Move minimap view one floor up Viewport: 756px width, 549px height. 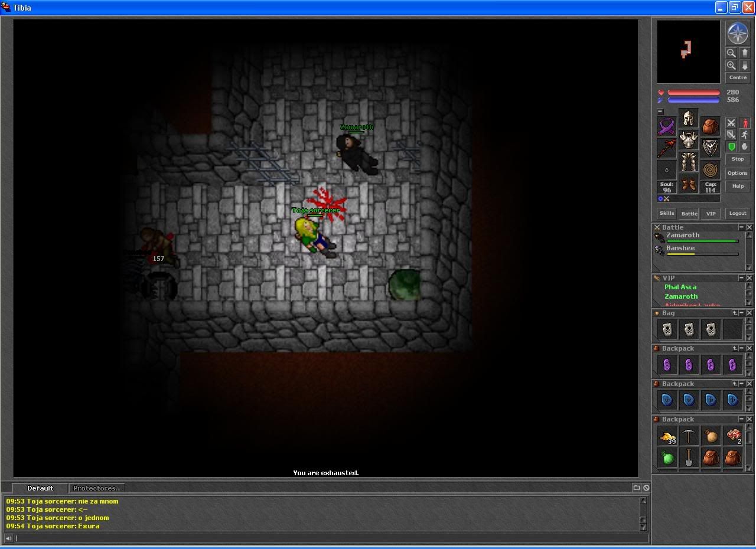pos(744,53)
